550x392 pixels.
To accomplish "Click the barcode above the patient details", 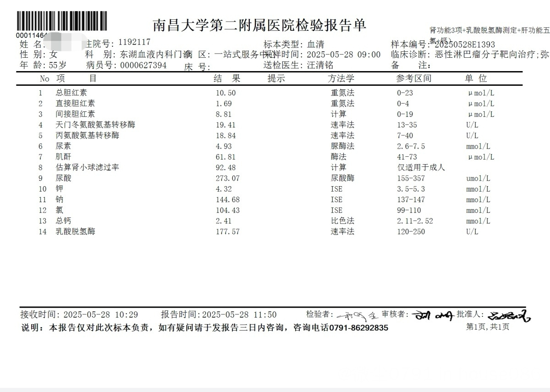I will click(62, 21).
